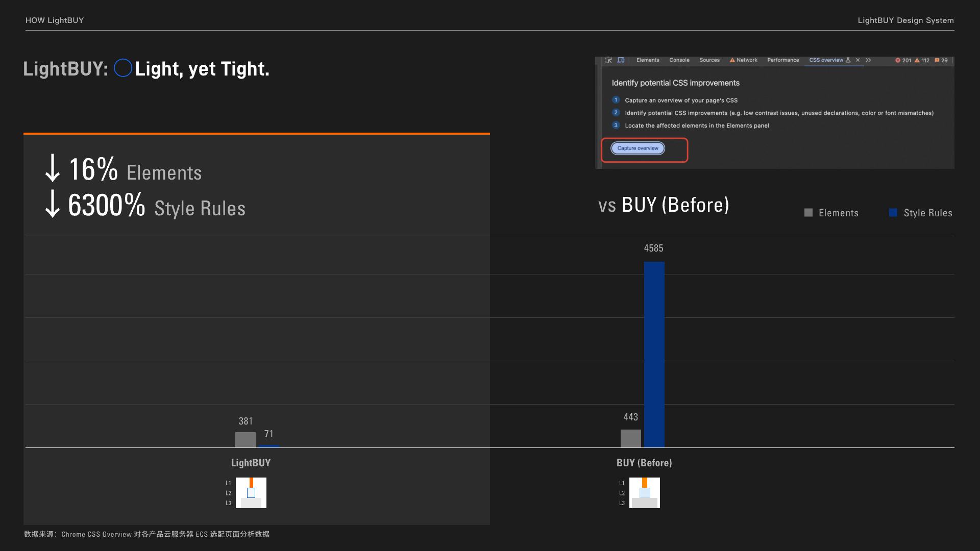The image size is (980, 551).
Task: Click the 'LightBUY' axis label under the chart
Action: pos(251,463)
